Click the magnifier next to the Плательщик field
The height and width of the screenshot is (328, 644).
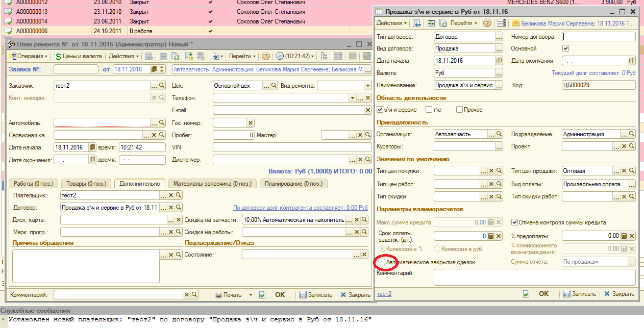179,195
